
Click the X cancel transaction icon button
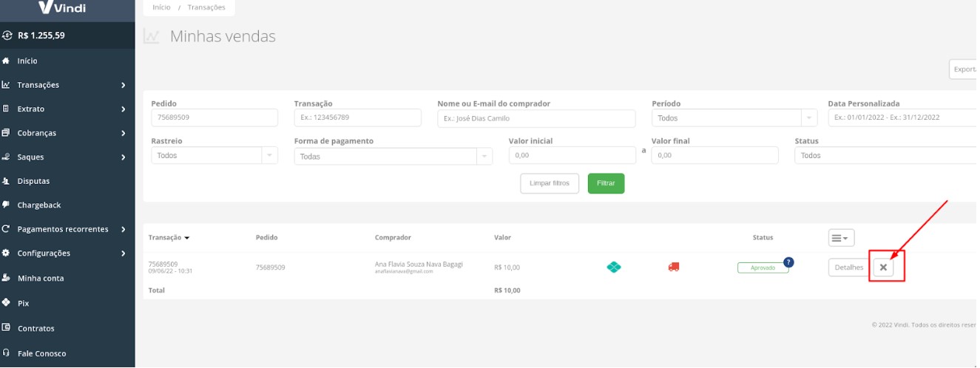[x=883, y=268]
